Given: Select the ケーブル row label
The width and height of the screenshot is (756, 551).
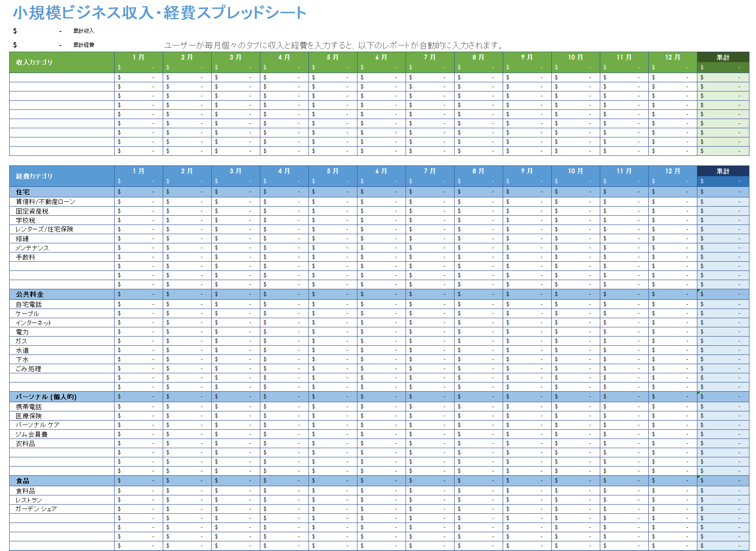Looking at the screenshot, I should (x=27, y=313).
